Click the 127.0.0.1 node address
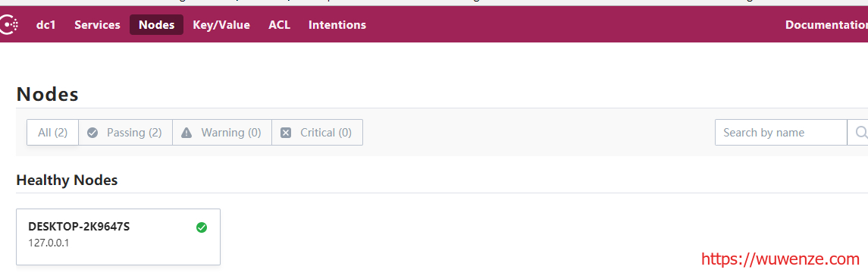The image size is (868, 276). 49,243
